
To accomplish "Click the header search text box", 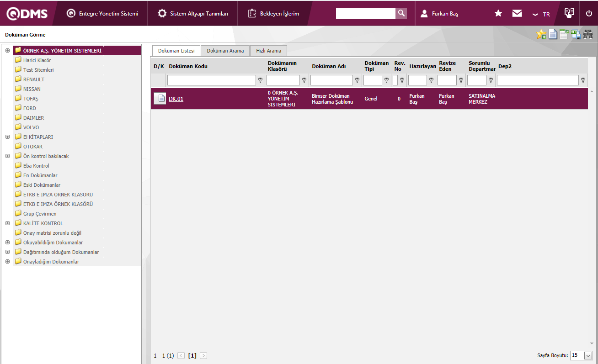I will [x=366, y=13].
